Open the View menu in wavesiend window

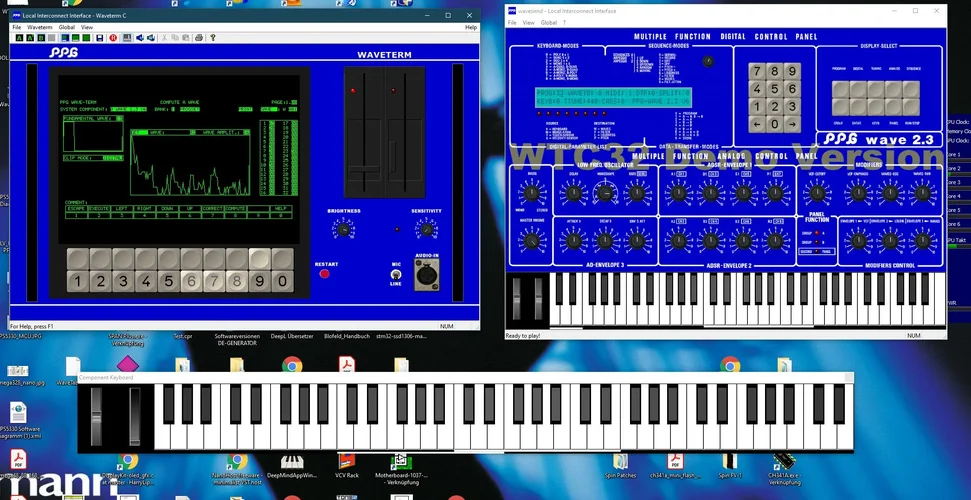tap(528, 23)
